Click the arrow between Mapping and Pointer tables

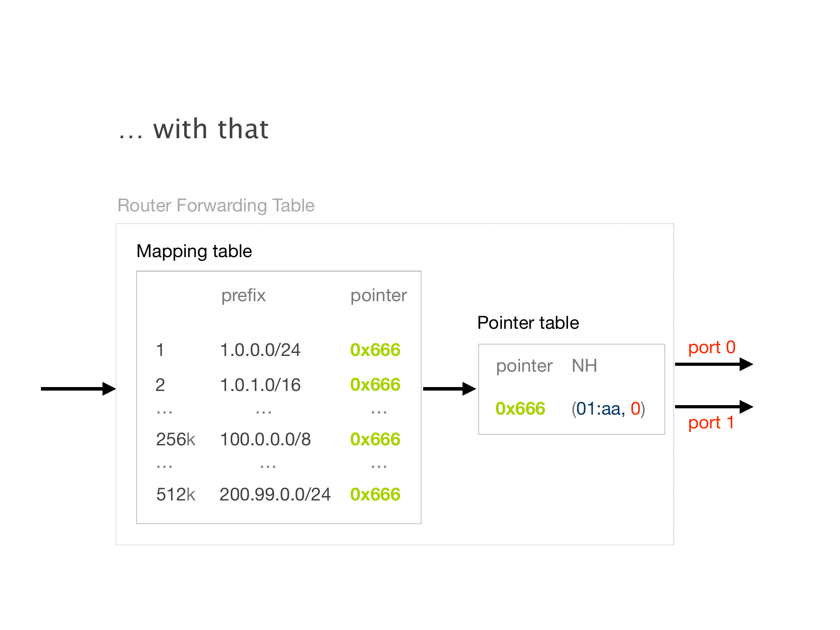[x=449, y=389]
